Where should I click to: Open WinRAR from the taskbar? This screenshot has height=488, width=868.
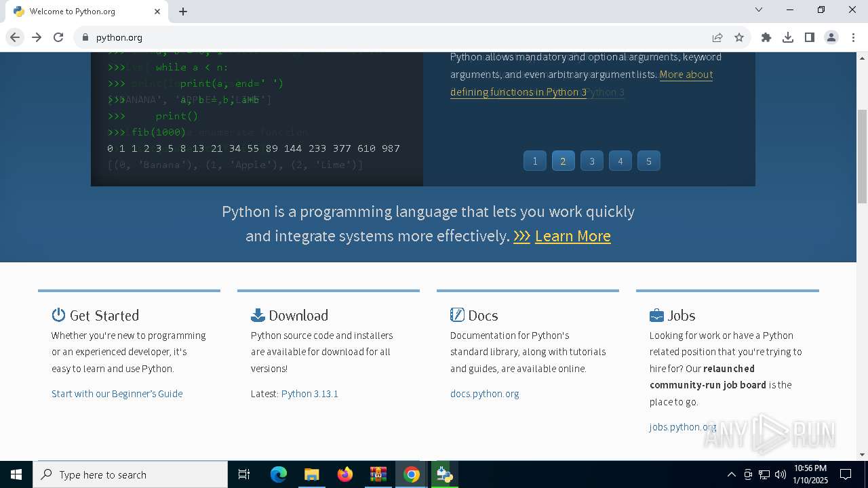(x=378, y=474)
